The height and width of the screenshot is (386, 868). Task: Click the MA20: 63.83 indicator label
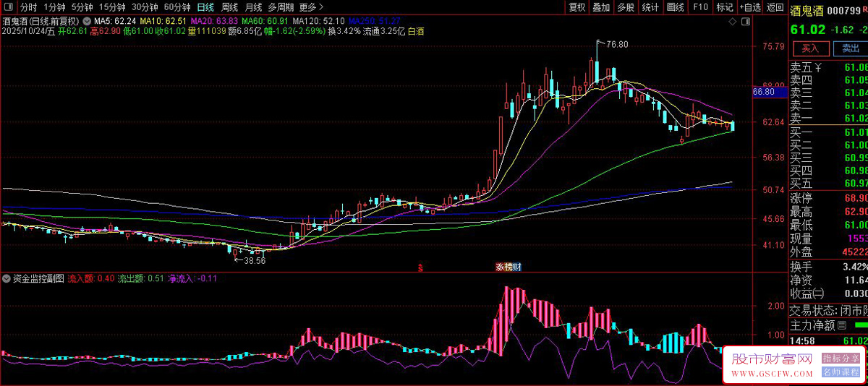214,22
